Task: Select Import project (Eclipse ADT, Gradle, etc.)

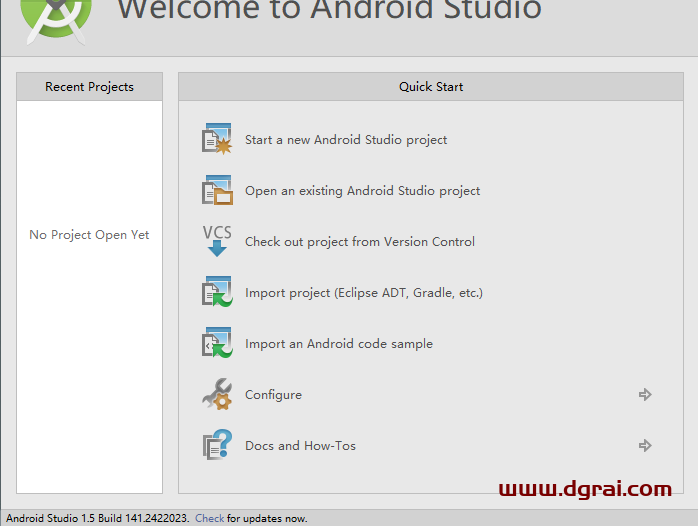Action: (364, 293)
